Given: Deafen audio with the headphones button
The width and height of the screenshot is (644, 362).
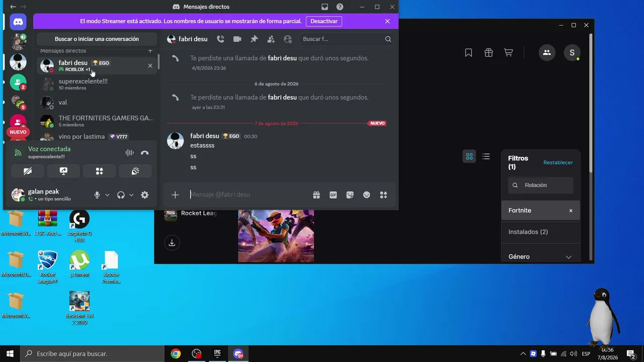Looking at the screenshot, I should click(121, 195).
